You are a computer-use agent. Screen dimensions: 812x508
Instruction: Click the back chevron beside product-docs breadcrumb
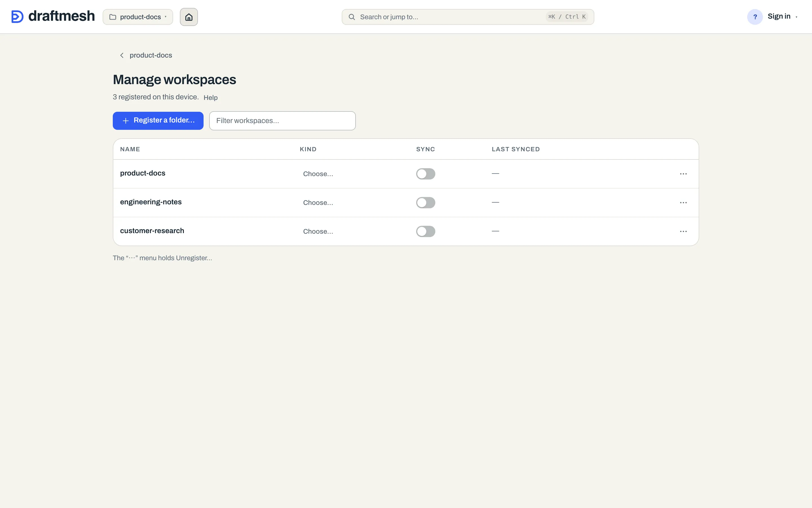[x=122, y=55]
